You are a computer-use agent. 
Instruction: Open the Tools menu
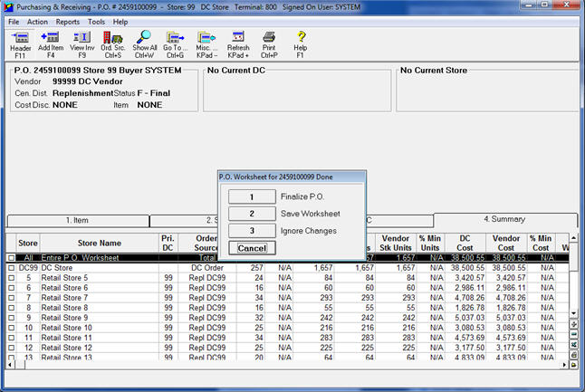click(x=96, y=21)
